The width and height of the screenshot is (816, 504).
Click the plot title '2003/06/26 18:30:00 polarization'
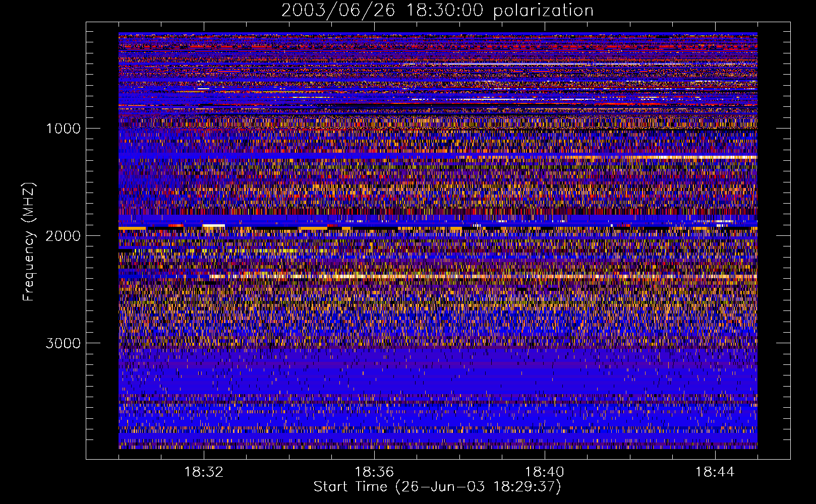point(437,11)
